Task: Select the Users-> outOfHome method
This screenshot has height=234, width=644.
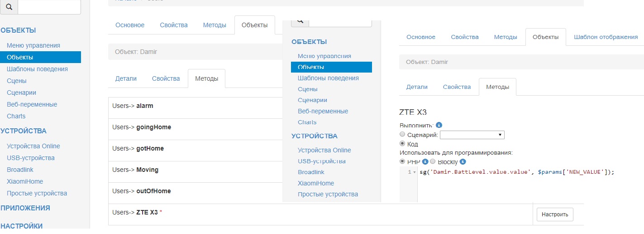Action: point(153,191)
